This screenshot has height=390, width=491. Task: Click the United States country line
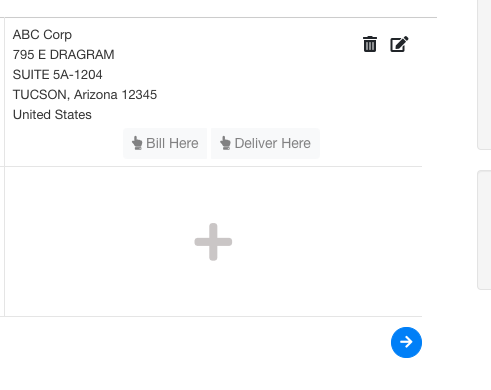(52, 115)
